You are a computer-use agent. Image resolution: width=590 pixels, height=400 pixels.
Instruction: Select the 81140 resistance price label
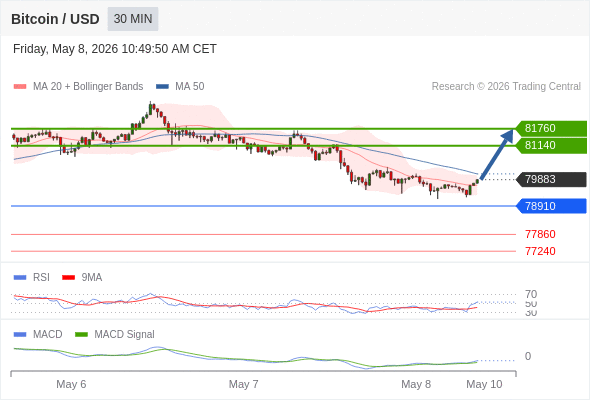pos(551,145)
